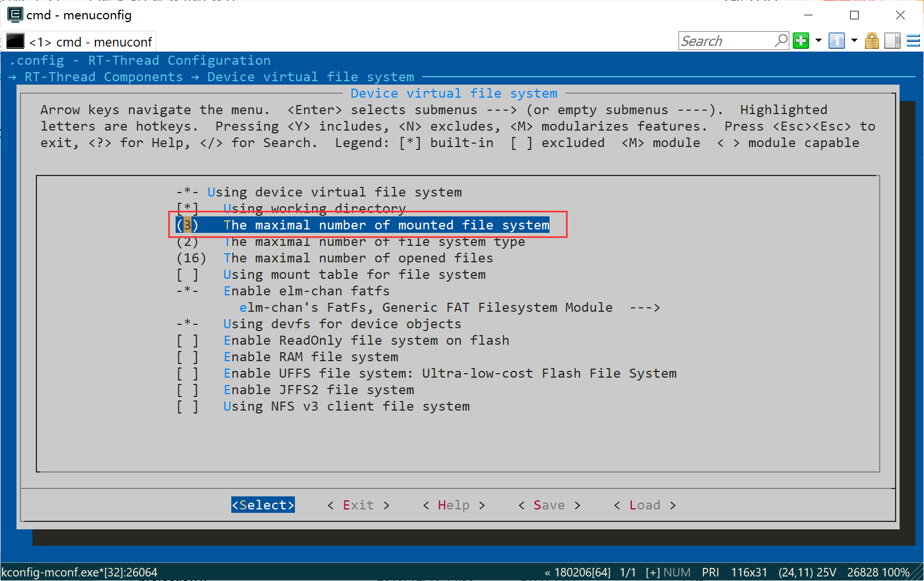Click the search magnifier icon

pyautogui.click(x=781, y=40)
